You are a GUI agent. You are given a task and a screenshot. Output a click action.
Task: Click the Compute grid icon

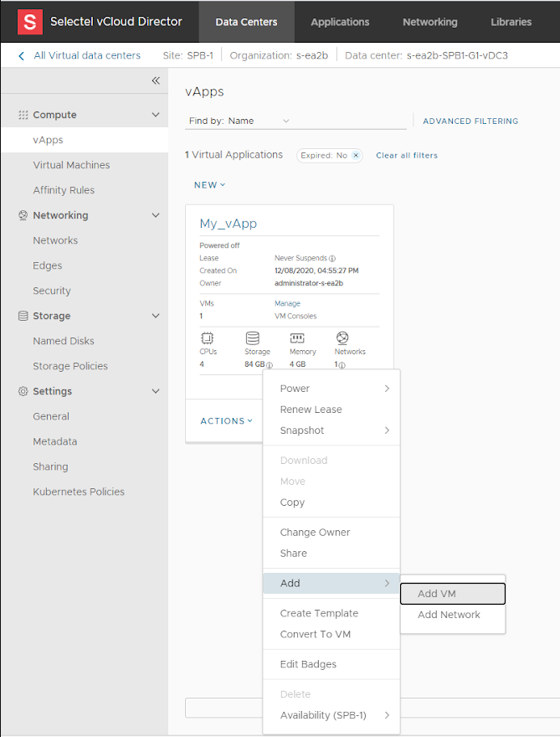pyautogui.click(x=23, y=115)
